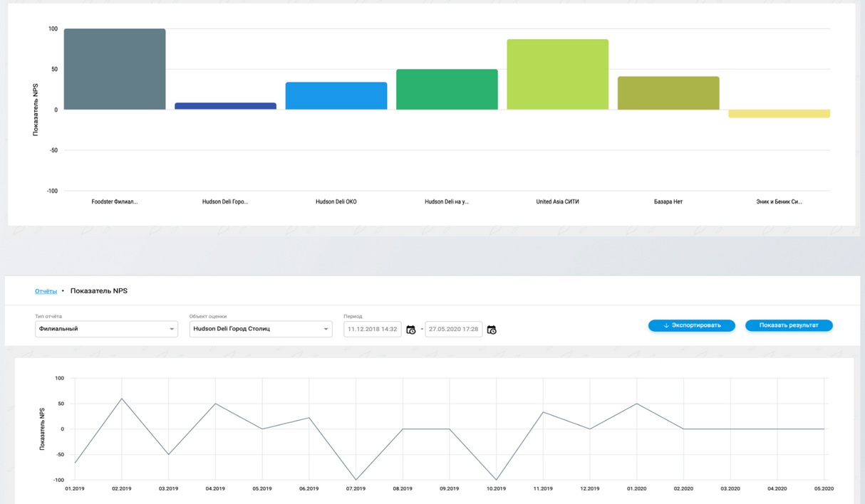Click the 'Период' field label

coord(353,316)
